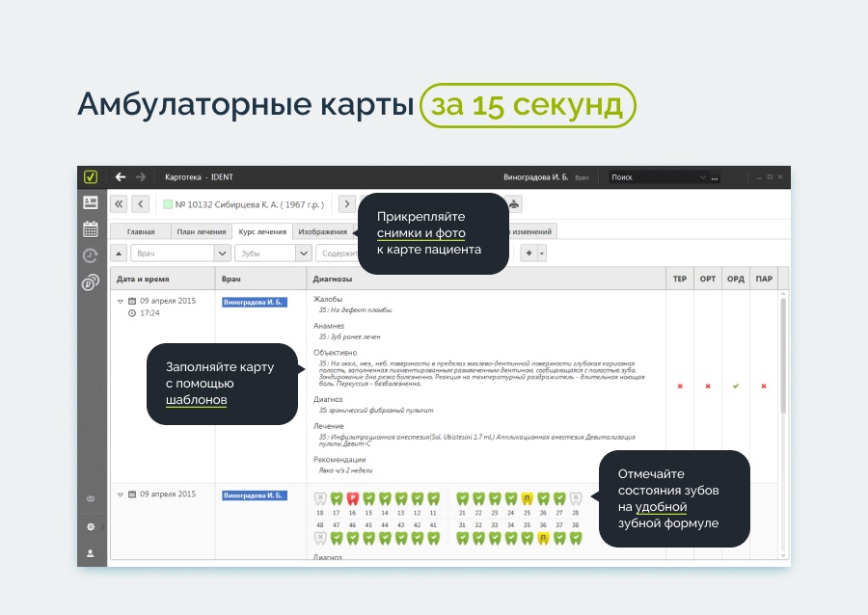Click the Врач column header
This screenshot has width=868, height=615.
[260, 279]
